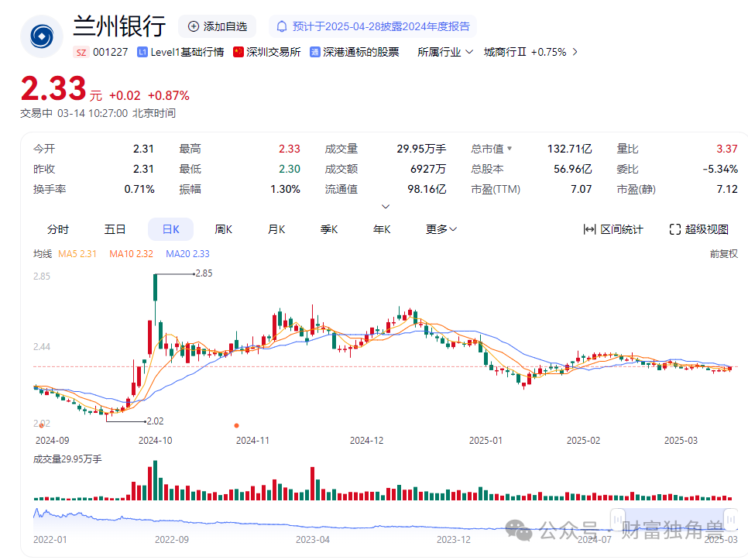Switch to 五日 tab
Viewport: 748px width, 560px height.
click(115, 229)
